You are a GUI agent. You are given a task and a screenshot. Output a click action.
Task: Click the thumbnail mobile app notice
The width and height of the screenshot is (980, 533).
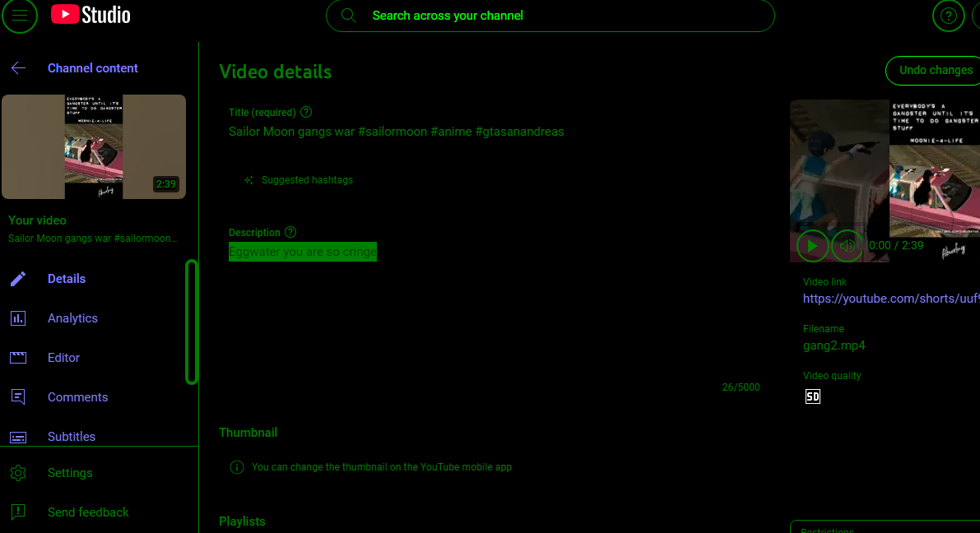tap(381, 466)
